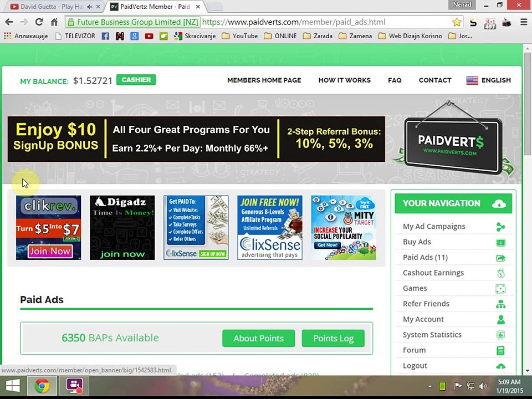Image resolution: width=532 pixels, height=399 pixels.
Task: Open the Web Dizajn Korisno bookmarks folder
Action: tap(410, 36)
